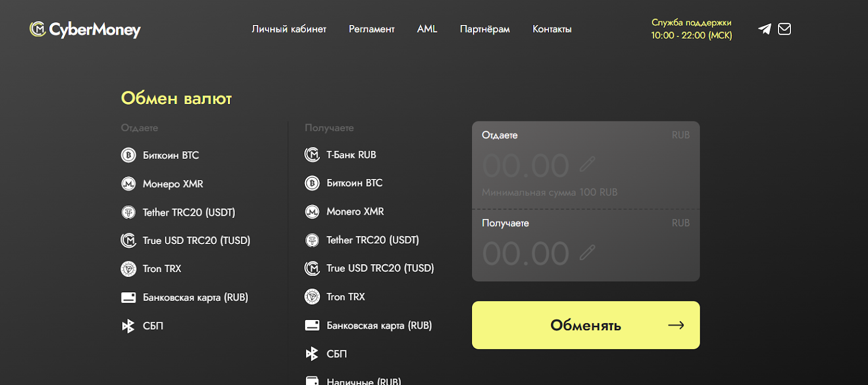Click pencil edit icon in Получаете amount
Screen dimensions: 868x385
coord(587,252)
